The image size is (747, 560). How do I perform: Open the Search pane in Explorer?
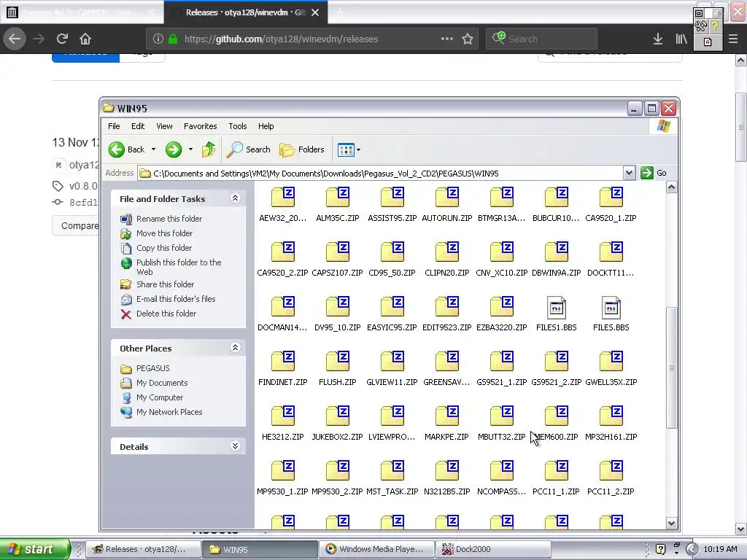[248, 149]
